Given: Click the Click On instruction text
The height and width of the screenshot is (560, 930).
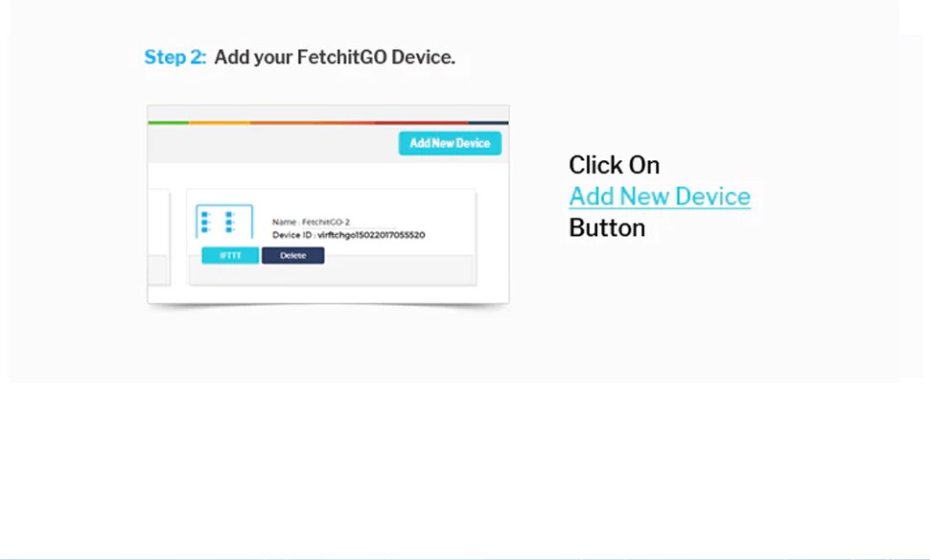Looking at the screenshot, I should (x=614, y=165).
